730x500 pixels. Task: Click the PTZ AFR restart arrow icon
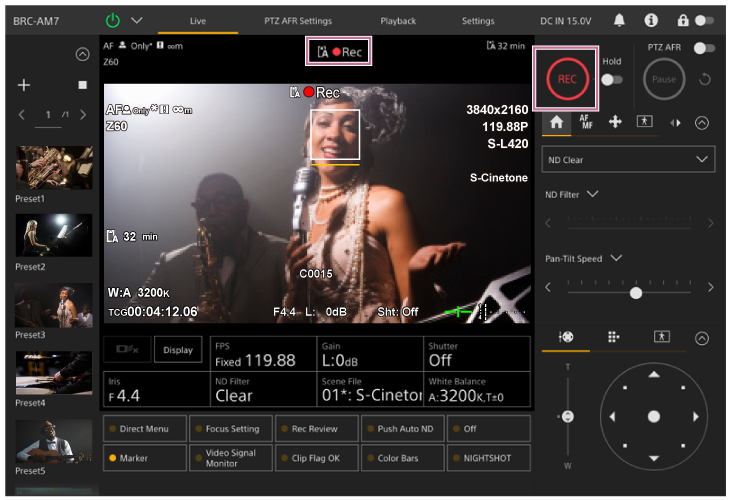704,79
